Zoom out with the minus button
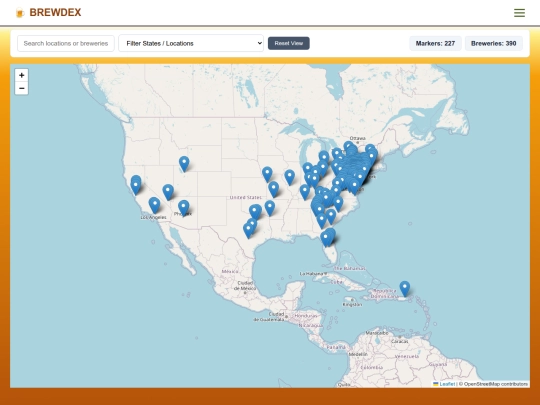540x405 pixels. (x=21, y=88)
